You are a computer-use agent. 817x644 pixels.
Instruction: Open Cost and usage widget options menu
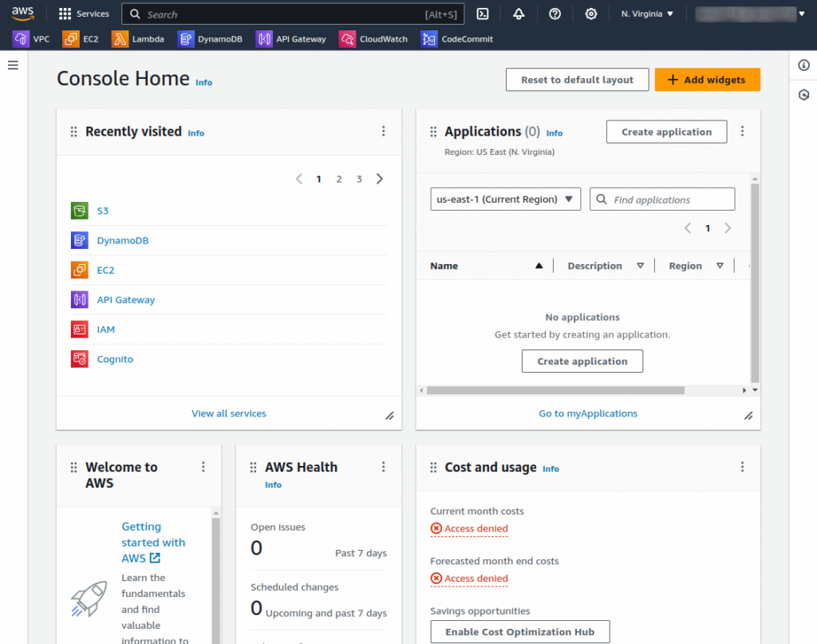tap(743, 467)
